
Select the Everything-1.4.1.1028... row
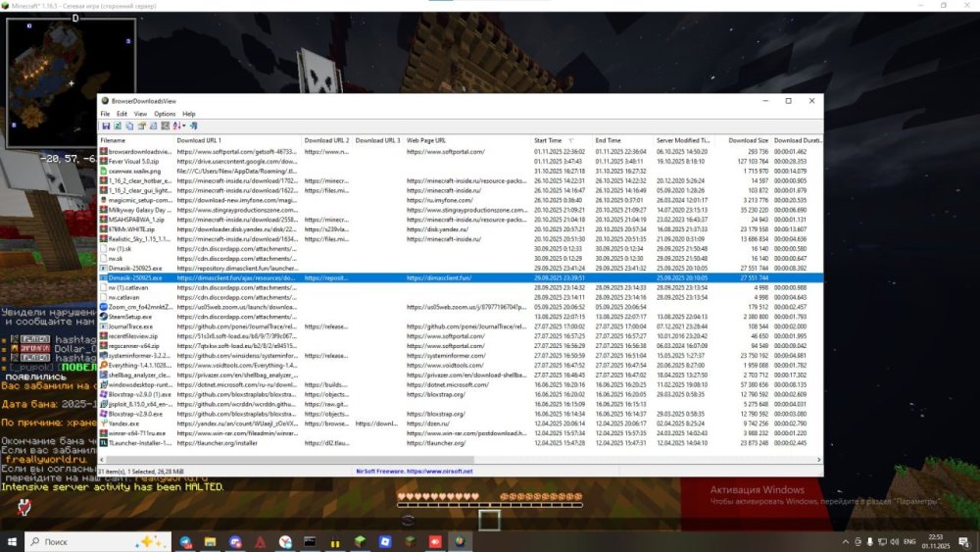pyautogui.click(x=461, y=365)
